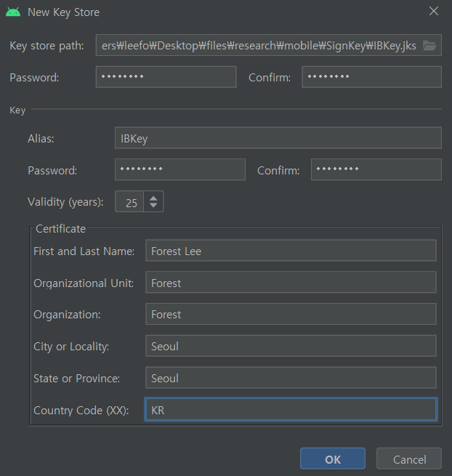The image size is (452, 476).
Task: Click the "City or Locality:" label
Action: coord(71,347)
